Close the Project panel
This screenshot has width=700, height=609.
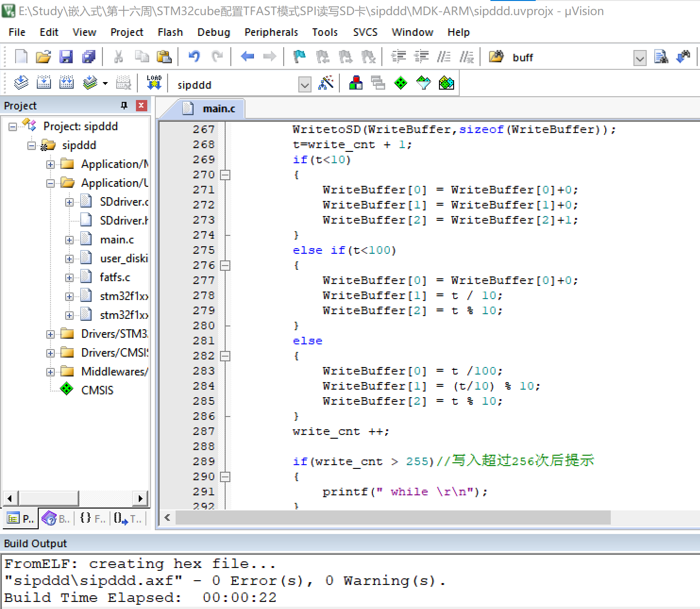point(141,105)
